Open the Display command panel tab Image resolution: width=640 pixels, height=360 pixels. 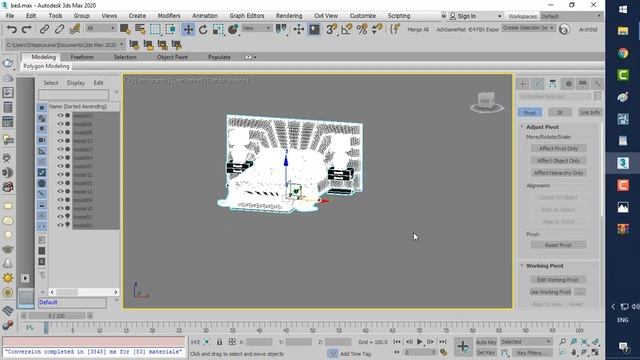click(x=582, y=84)
